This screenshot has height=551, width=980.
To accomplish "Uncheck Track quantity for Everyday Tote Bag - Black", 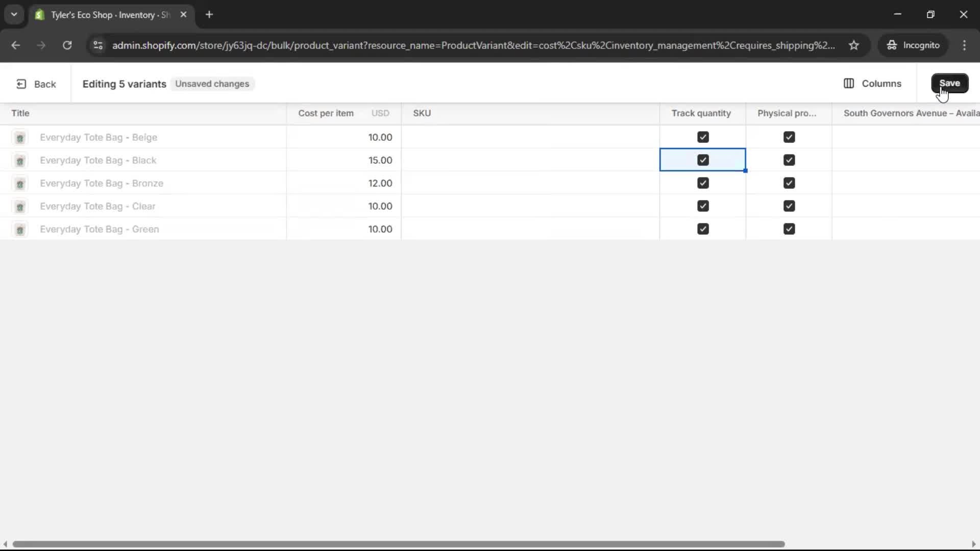I will [703, 160].
